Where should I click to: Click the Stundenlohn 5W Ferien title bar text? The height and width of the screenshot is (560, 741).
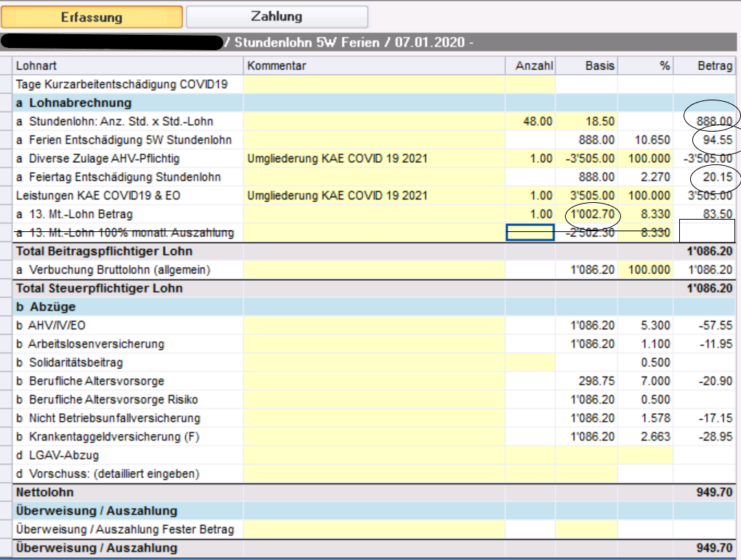(x=307, y=42)
